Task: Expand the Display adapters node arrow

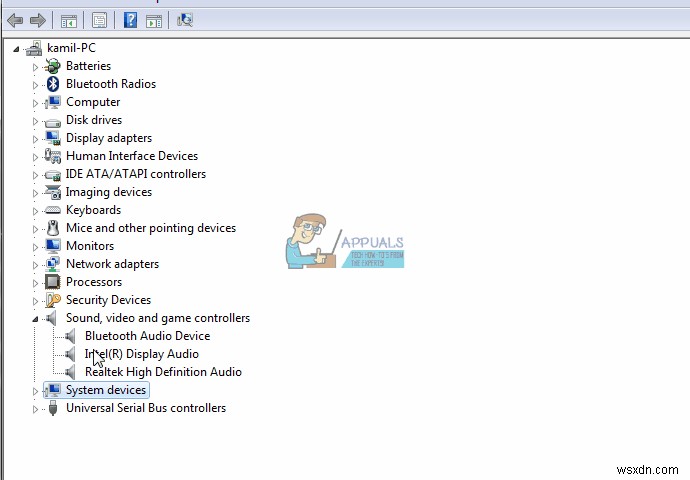Action: pyautogui.click(x=35, y=139)
